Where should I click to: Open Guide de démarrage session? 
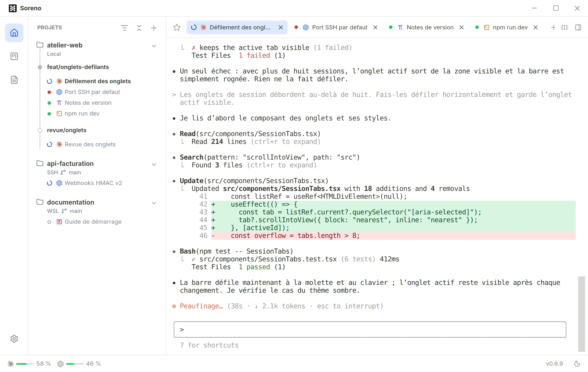[x=93, y=222]
